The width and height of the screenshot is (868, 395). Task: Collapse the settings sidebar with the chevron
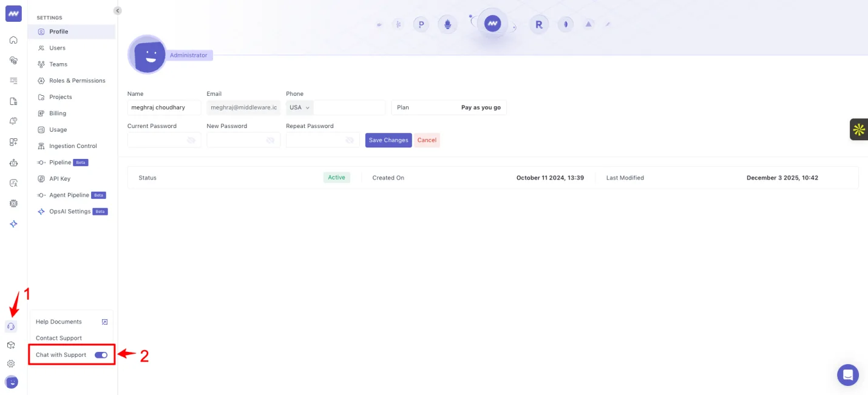[x=118, y=10]
